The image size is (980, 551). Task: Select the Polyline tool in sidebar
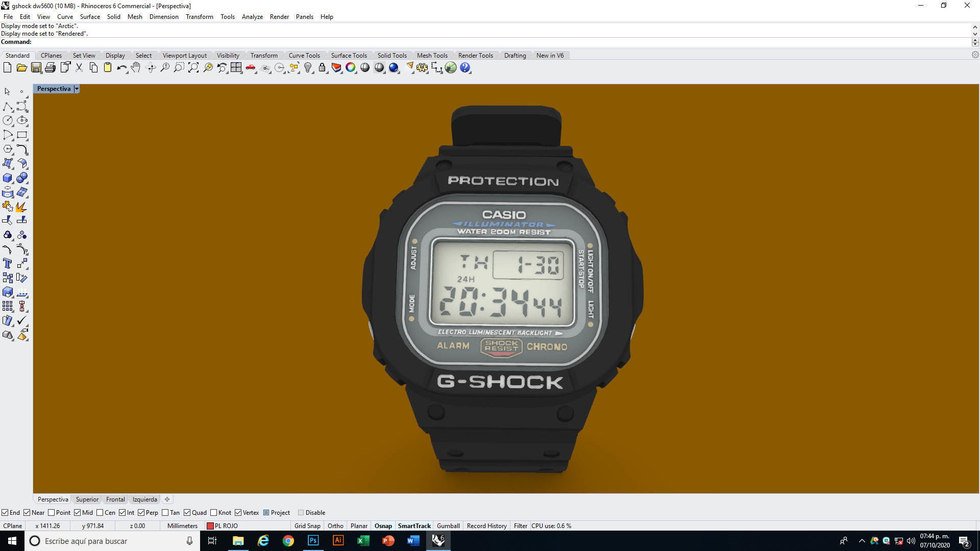coord(8,106)
